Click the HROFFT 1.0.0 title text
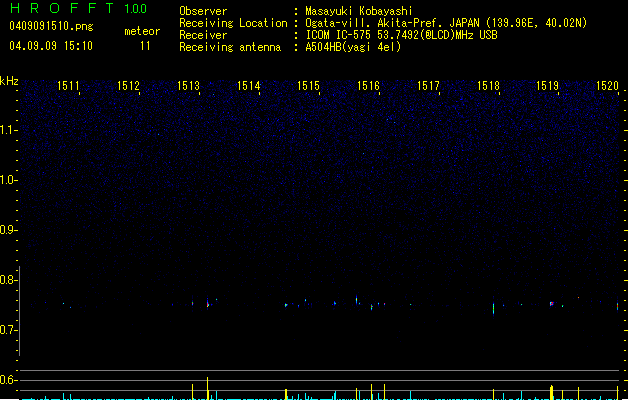 click(x=78, y=8)
